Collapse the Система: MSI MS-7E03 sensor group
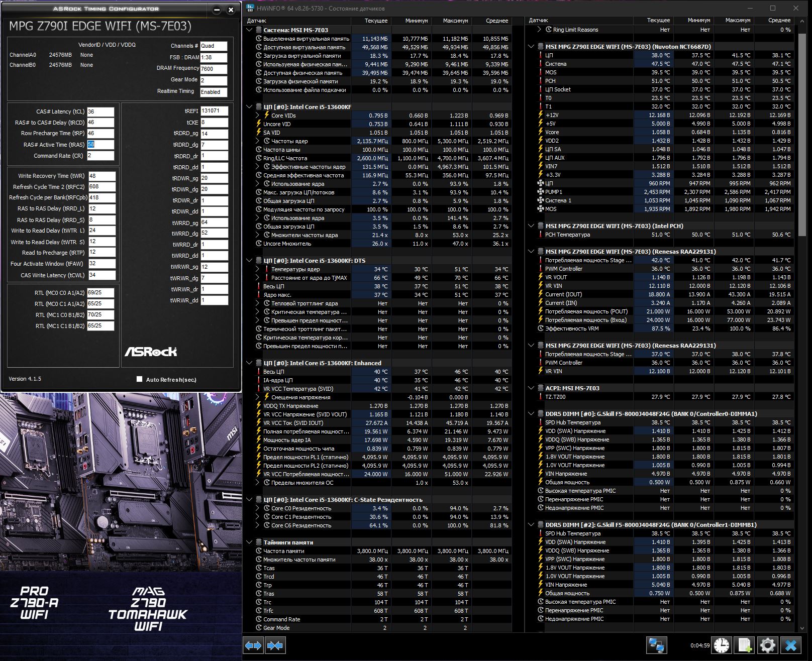The image size is (812, 661). [x=250, y=30]
